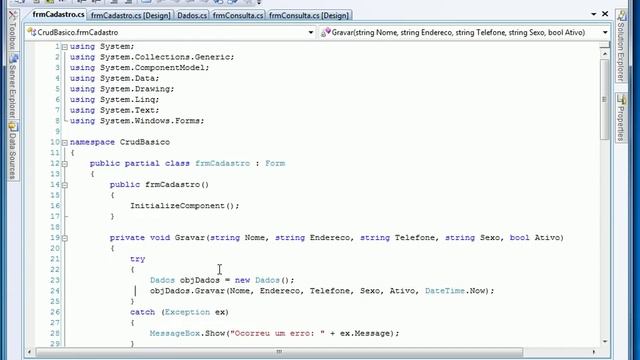The height and width of the screenshot is (360, 640).
Task: Open the Server Explorer side panel
Action: (13, 86)
